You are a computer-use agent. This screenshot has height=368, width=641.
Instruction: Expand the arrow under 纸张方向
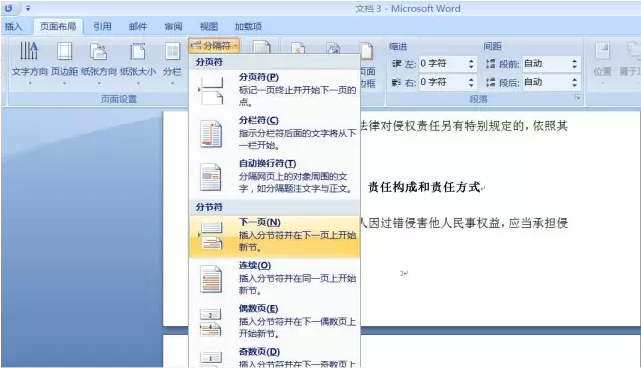click(x=99, y=83)
